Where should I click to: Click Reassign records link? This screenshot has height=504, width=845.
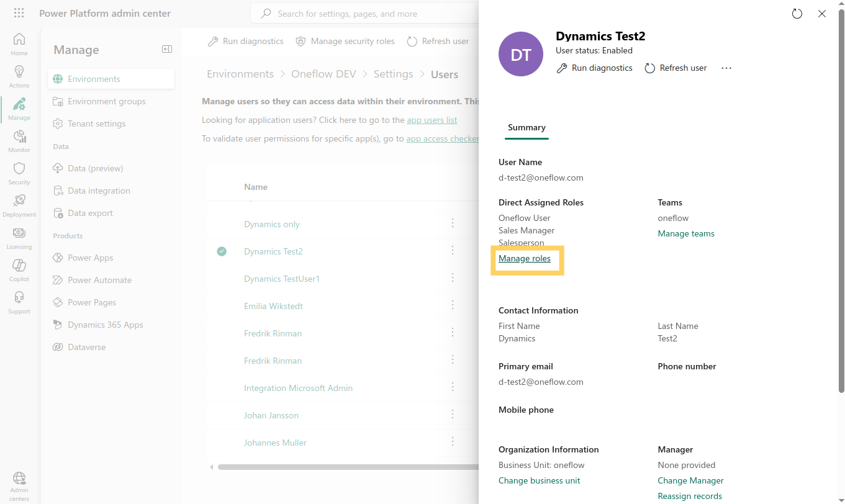click(690, 496)
